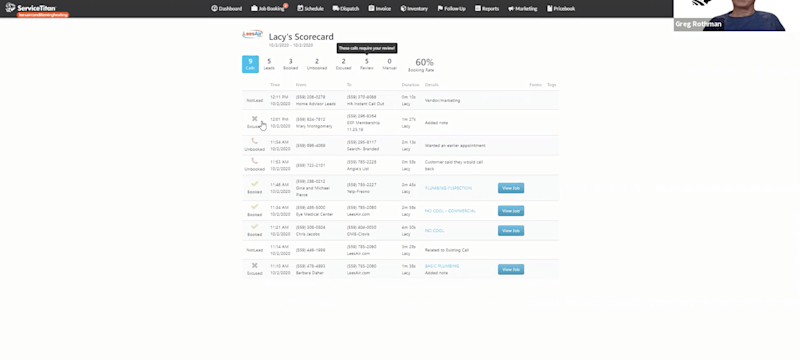Viewport: 800px width, 360px height.
Task: Select the Home Advisor Leads caller name
Action: point(316,104)
